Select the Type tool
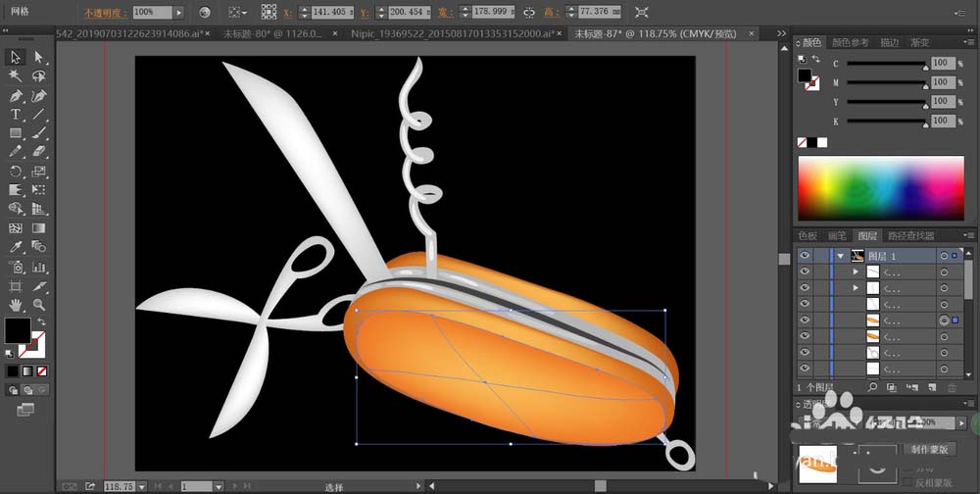This screenshot has width=980, height=494. pos(16,115)
